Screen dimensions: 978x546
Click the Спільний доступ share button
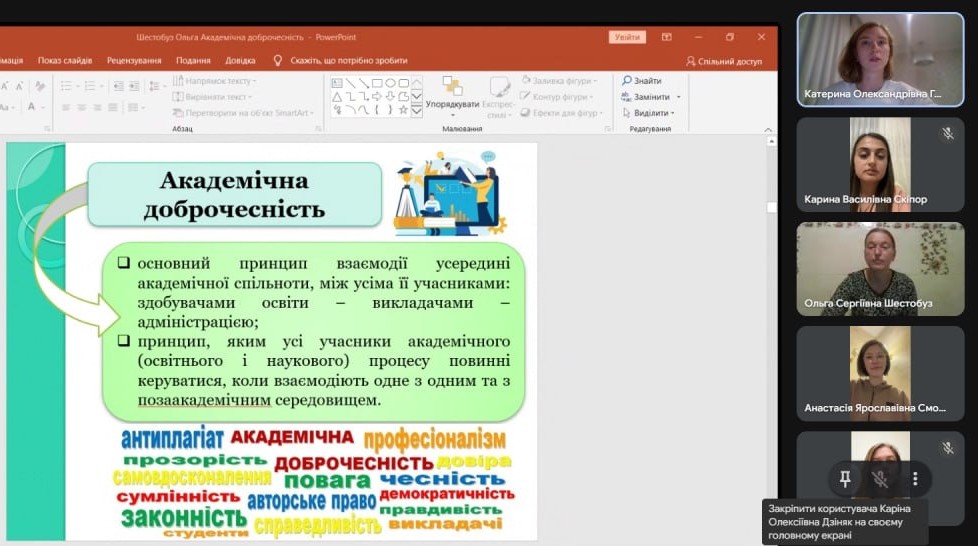[724, 61]
